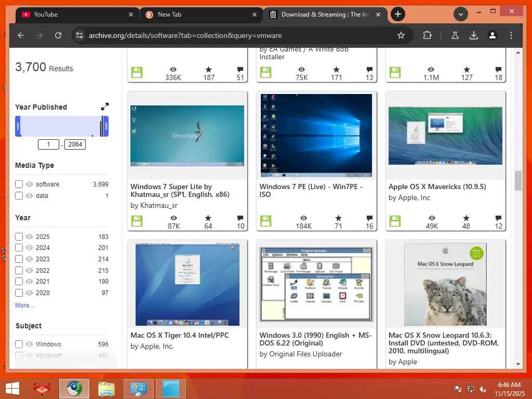Switch to the New Tab tab
This screenshot has width=532, height=399.
201,15
